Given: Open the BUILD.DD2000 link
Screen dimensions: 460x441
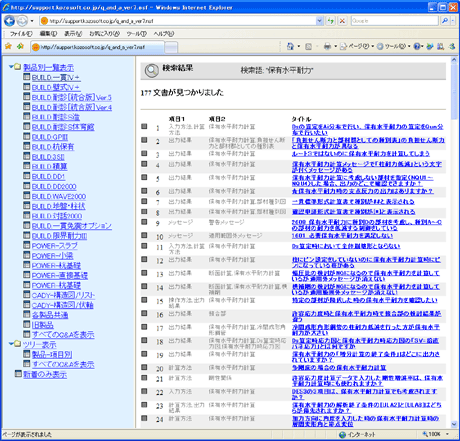Looking at the screenshot, I should [54, 186].
